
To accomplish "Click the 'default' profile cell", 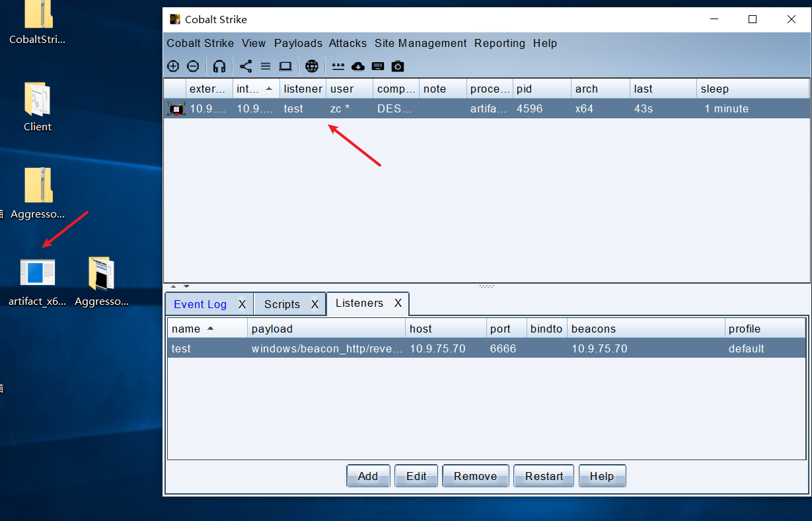I will [765, 348].
